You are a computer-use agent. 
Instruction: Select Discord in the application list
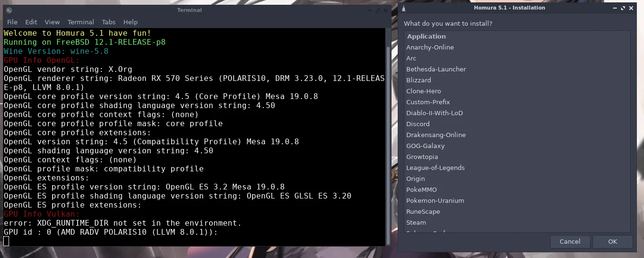coord(517,124)
